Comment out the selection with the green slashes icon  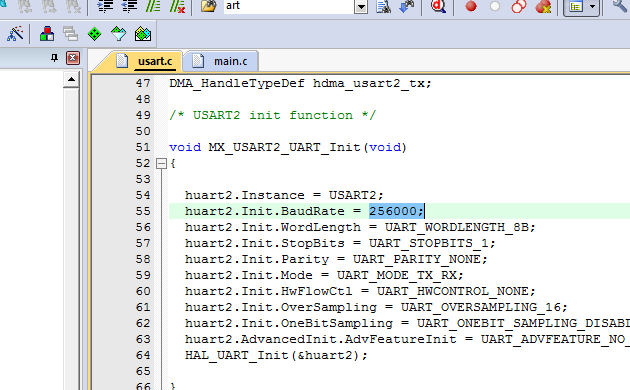153,6
